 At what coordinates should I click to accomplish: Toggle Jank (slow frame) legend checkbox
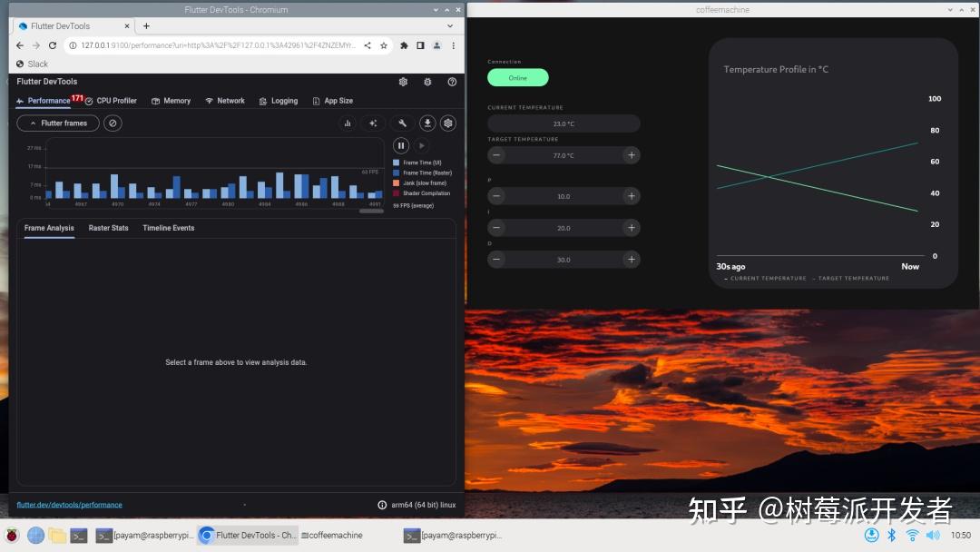point(395,182)
